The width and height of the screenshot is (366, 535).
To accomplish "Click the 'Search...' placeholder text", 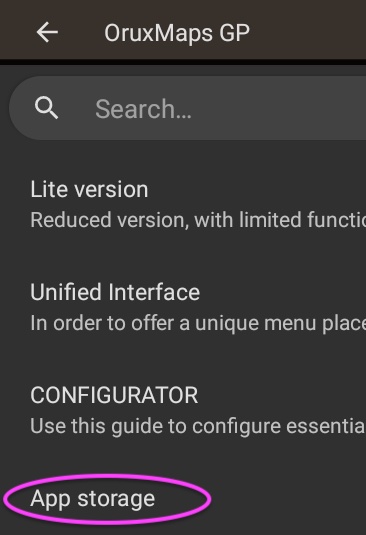I will pos(143,109).
